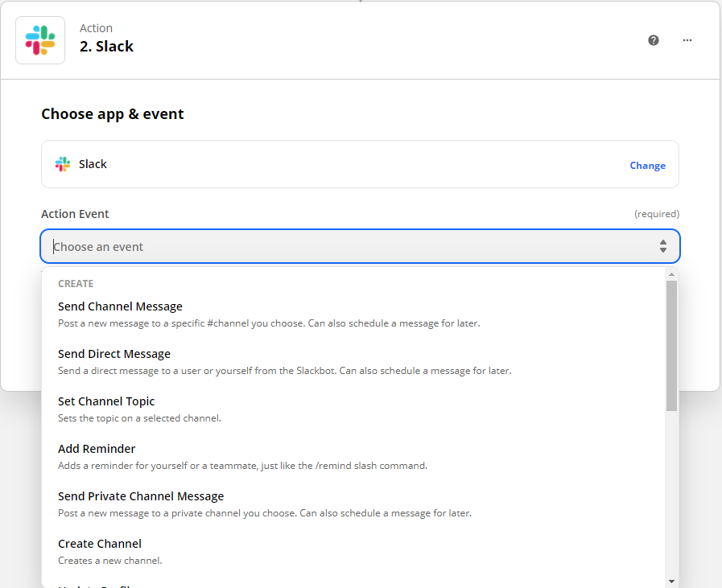Click the Change link to switch apps
Viewport: 722px width, 588px height.
(x=647, y=166)
